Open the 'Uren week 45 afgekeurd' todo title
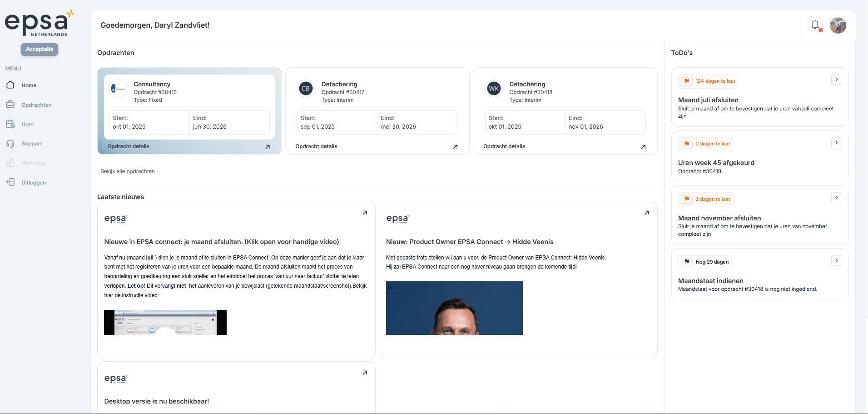The image size is (868, 414). 716,163
